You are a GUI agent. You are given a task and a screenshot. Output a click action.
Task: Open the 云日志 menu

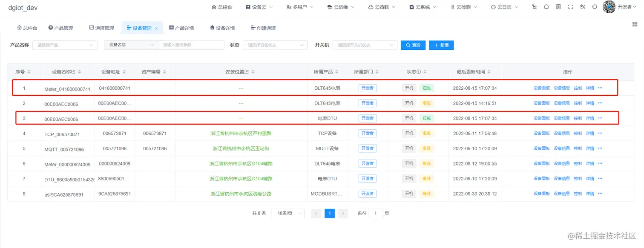(x=504, y=7)
